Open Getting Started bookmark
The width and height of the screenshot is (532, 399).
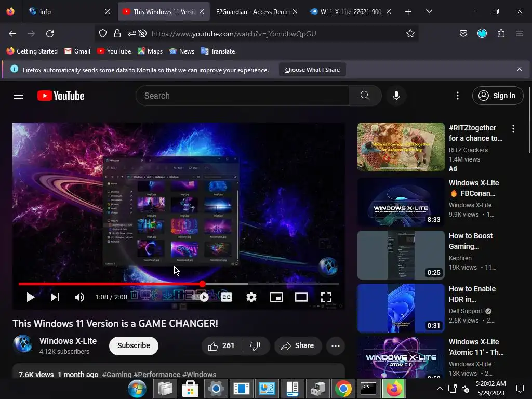32,51
